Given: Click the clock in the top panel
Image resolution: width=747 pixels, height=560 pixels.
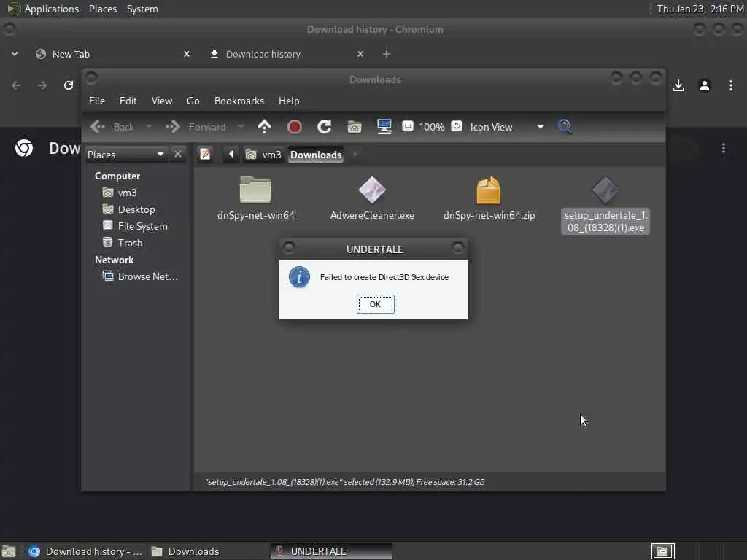Looking at the screenshot, I should pyautogui.click(x=700, y=9).
